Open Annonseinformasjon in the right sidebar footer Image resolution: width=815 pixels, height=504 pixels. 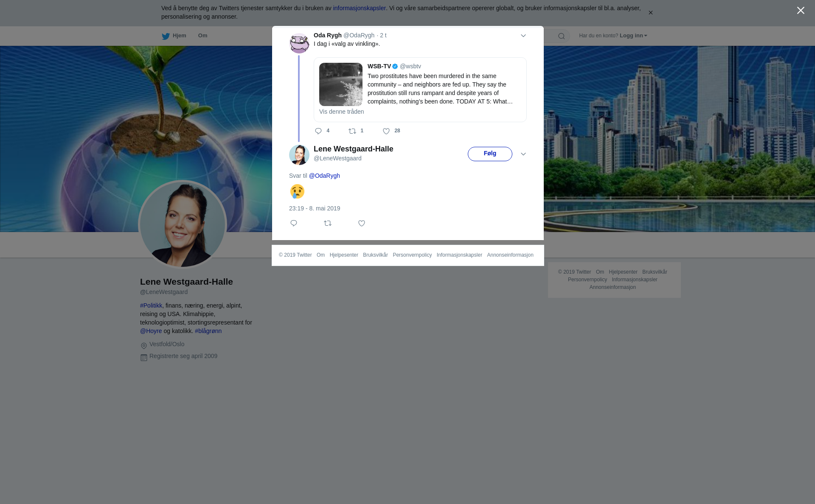point(613,287)
